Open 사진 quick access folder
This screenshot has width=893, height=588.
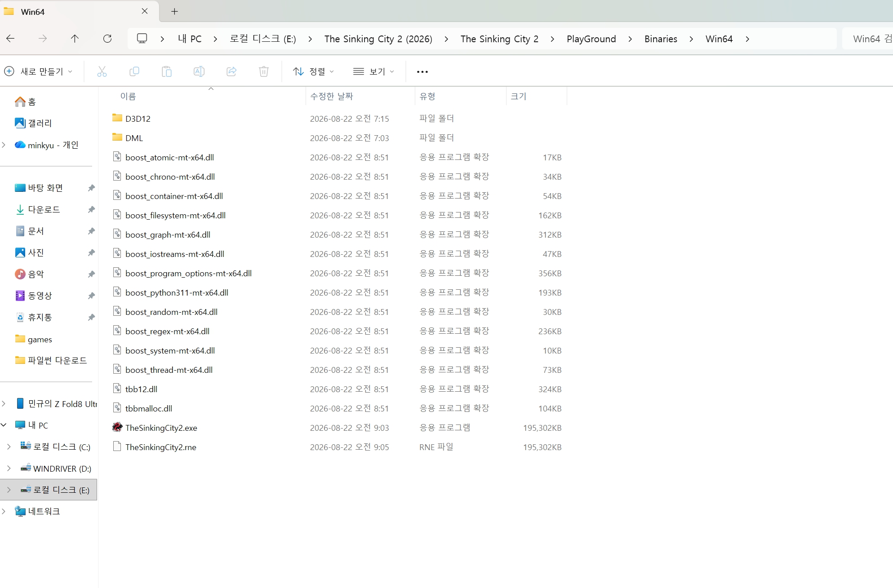click(30, 252)
